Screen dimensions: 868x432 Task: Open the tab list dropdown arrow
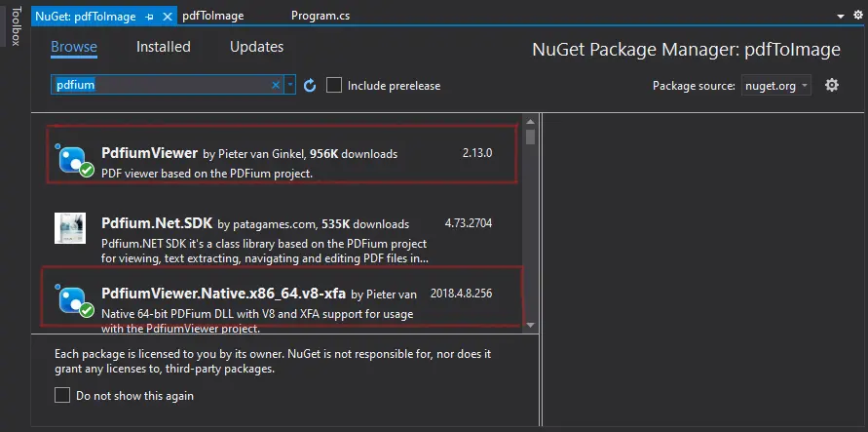[x=841, y=17]
